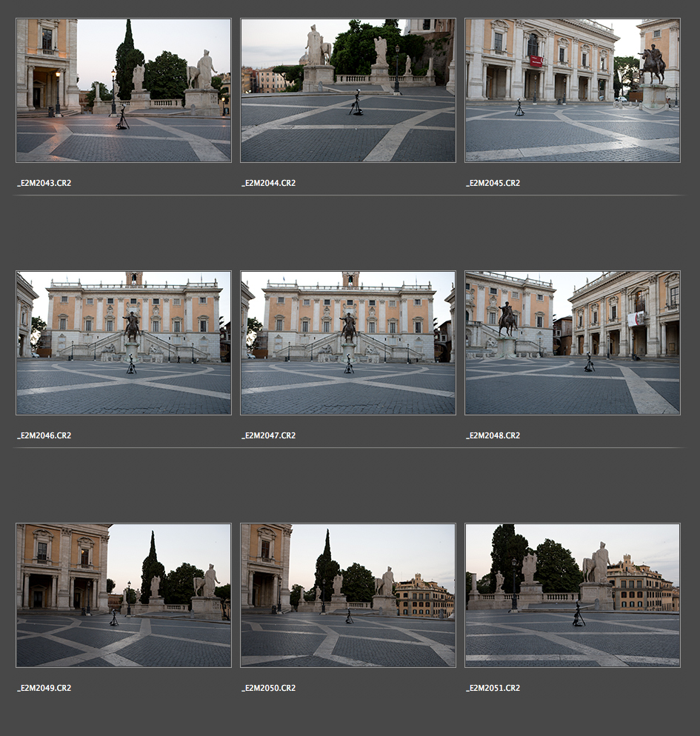Click the _E2M2050.CR2 photo preview

[x=348, y=595]
